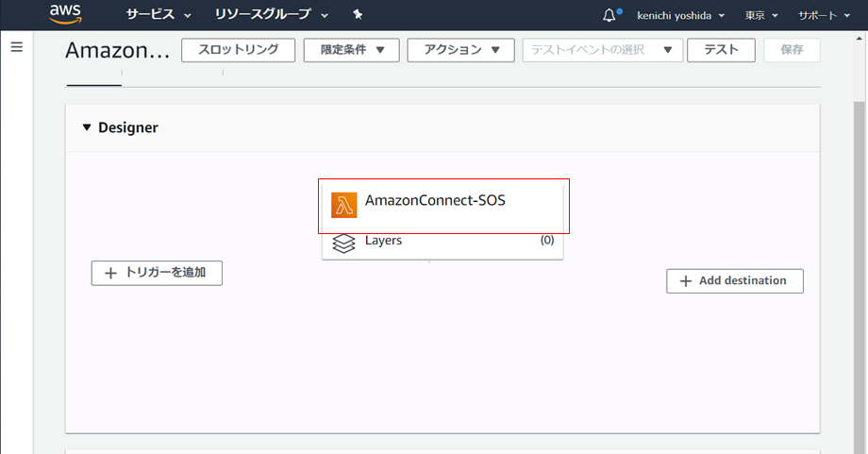Open the サポート menu
Image resolution: width=868 pixels, height=454 pixels.
tap(824, 15)
